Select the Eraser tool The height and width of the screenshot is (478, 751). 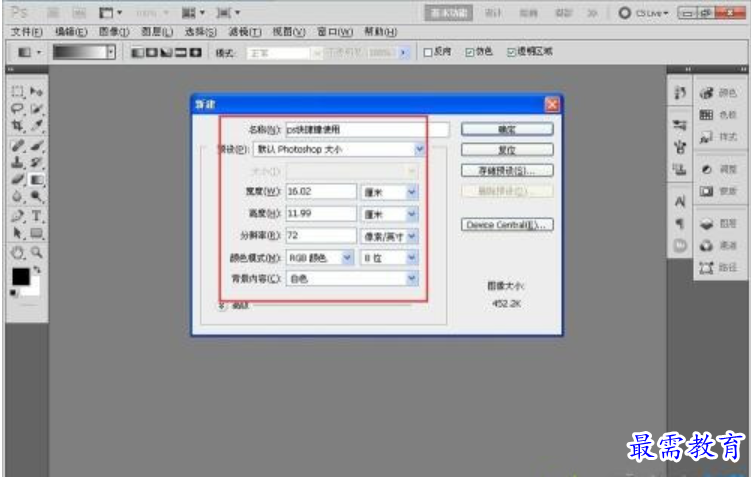pos(17,180)
